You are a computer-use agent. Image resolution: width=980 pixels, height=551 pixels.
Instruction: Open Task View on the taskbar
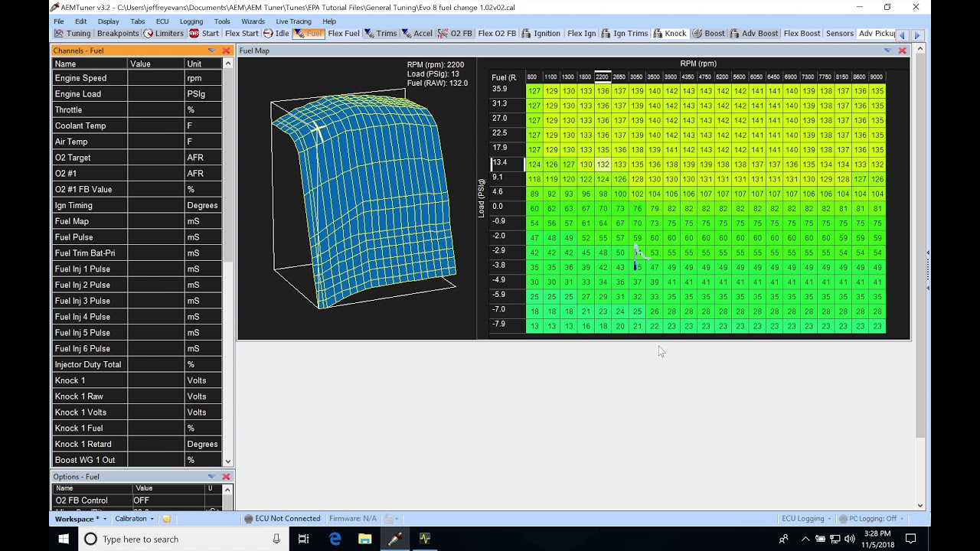(x=304, y=539)
